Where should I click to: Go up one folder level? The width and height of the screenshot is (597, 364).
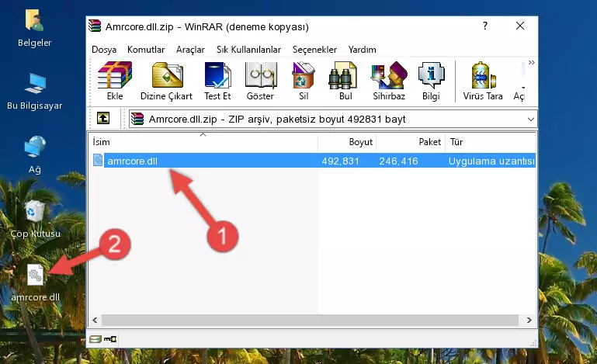(103, 119)
